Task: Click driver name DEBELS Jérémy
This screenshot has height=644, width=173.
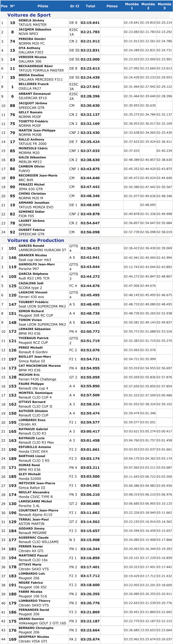Action: tap(32, 21)
